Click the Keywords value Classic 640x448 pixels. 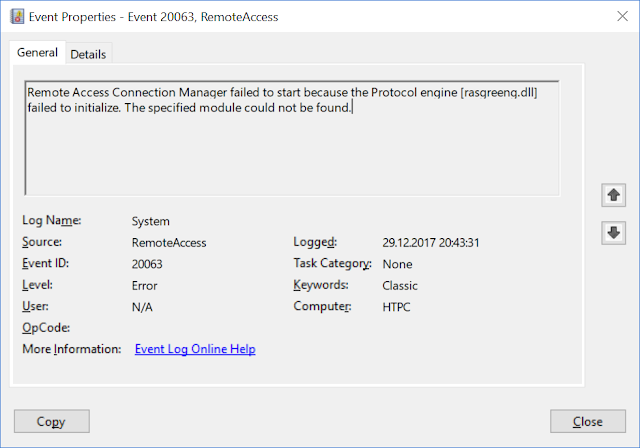(400, 286)
